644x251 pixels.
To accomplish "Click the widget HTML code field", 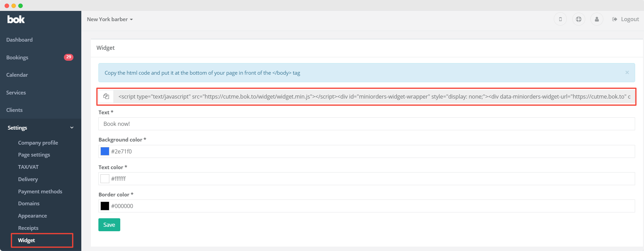I will 374,97.
